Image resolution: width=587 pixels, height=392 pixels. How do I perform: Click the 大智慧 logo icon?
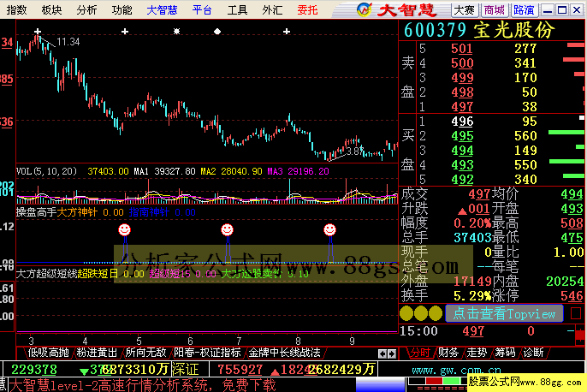coord(365,9)
